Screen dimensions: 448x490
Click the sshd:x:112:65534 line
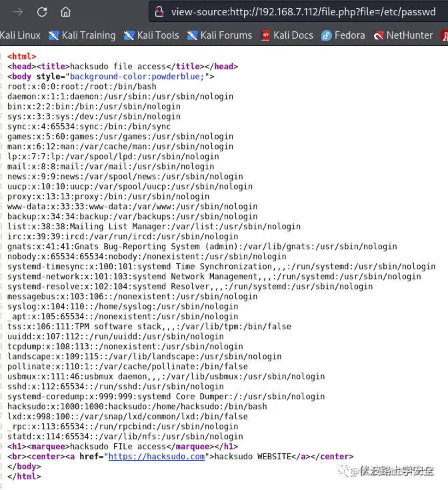click(x=115, y=387)
